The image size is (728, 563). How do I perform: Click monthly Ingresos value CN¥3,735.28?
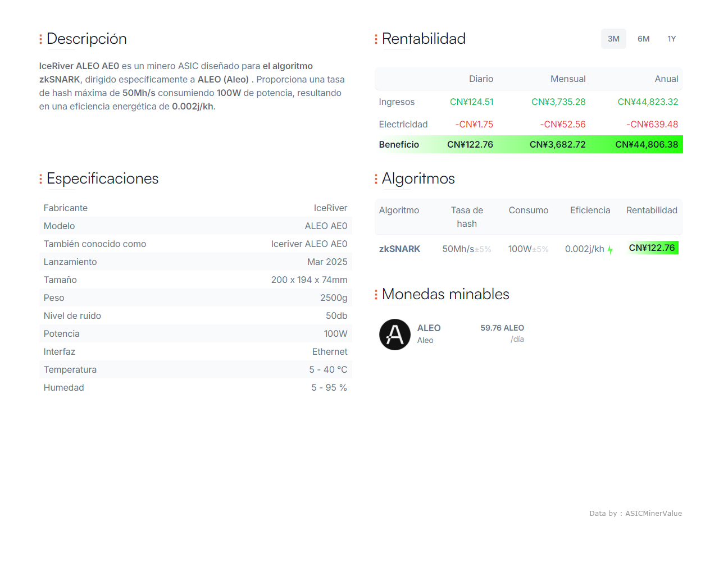[x=558, y=102]
